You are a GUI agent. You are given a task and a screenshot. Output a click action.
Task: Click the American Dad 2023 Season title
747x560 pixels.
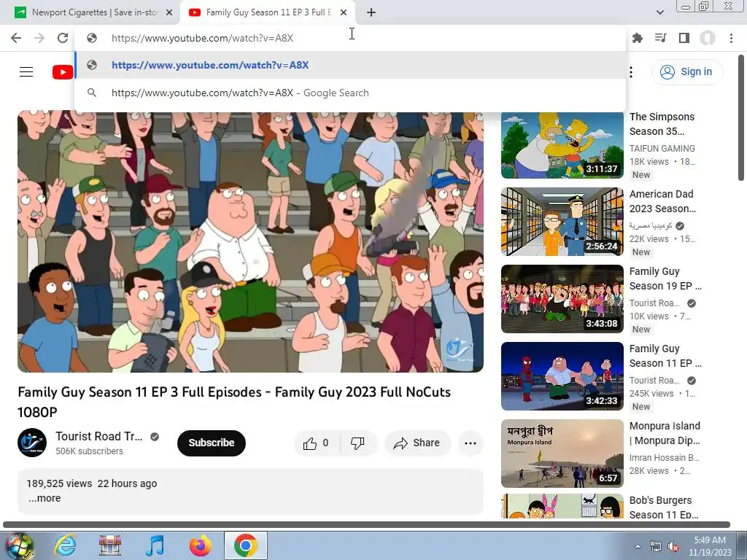(x=662, y=201)
